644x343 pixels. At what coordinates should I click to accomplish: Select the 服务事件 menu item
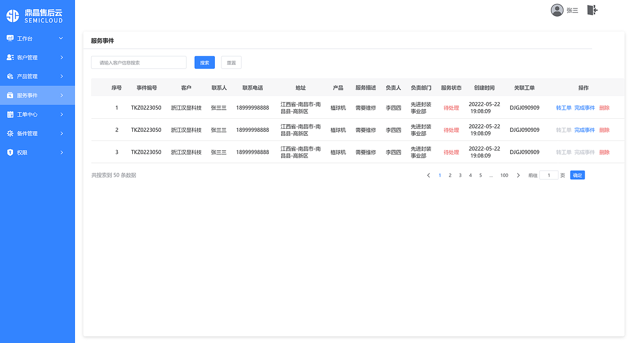pos(37,95)
